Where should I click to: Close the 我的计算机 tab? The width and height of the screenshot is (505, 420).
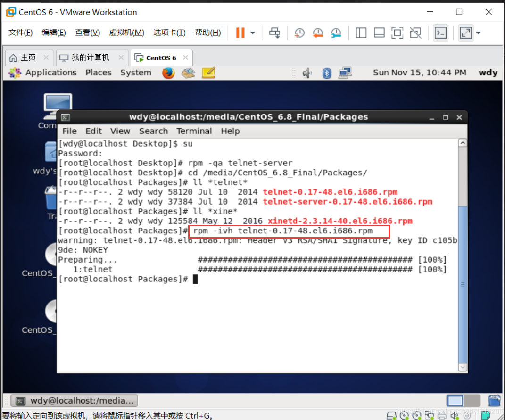(121, 58)
